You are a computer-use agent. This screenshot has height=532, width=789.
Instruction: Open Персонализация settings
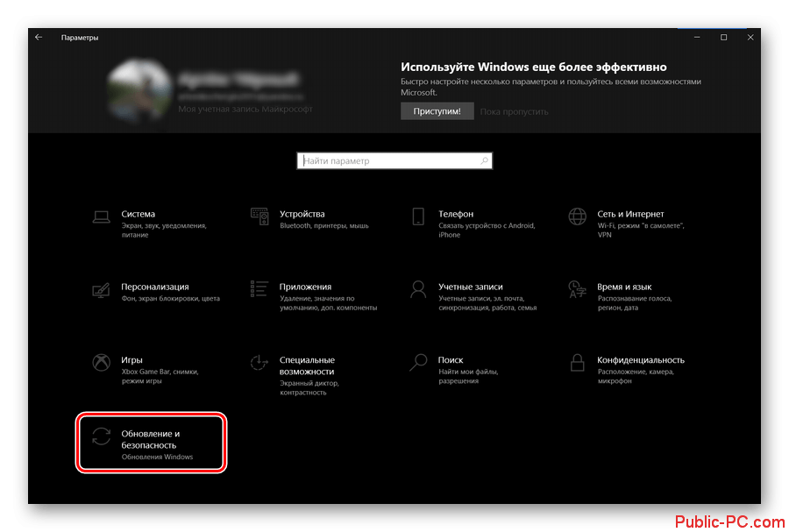(x=155, y=287)
